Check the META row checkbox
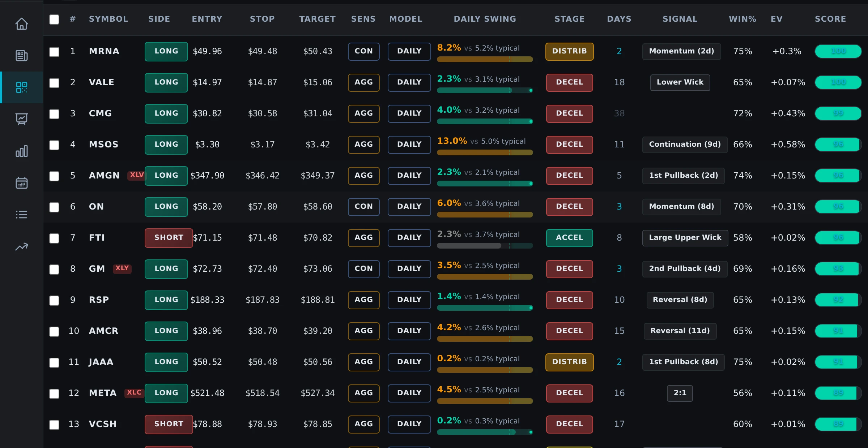Screen dimensions: 868x448 coord(54,393)
